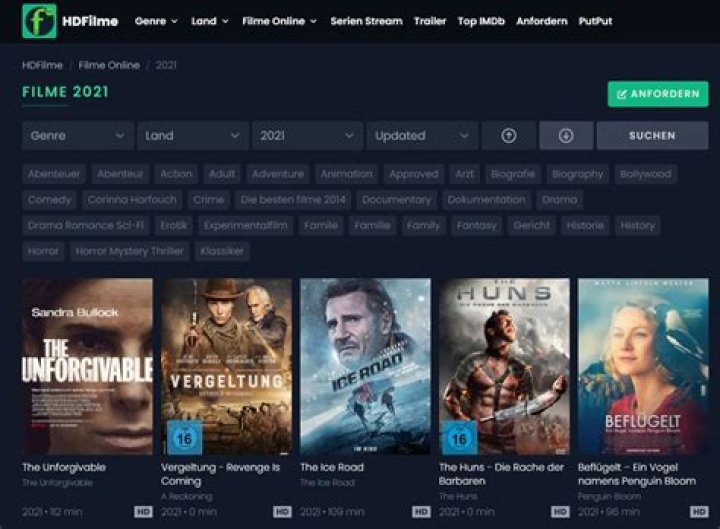The height and width of the screenshot is (529, 720).
Task: Select the Arzt genre tag
Action: pos(464,174)
